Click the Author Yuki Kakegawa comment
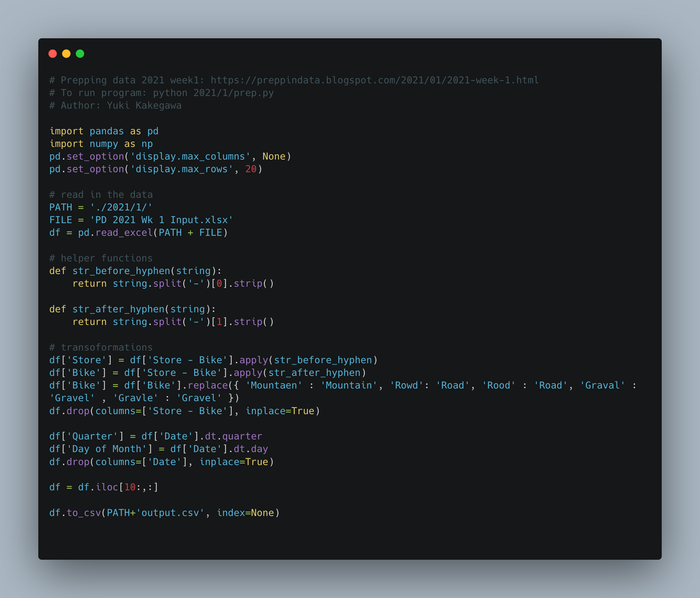This screenshot has width=700, height=598. [116, 105]
